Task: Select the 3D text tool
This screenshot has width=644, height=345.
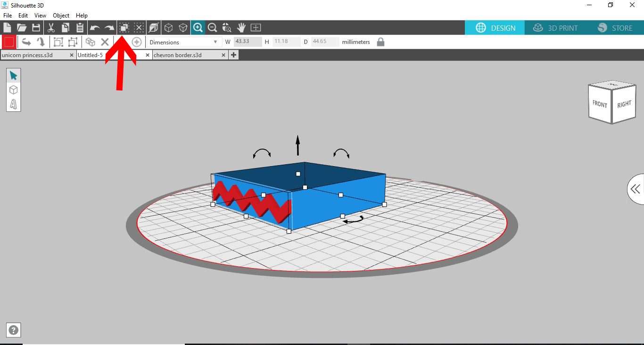Action: [x=13, y=104]
